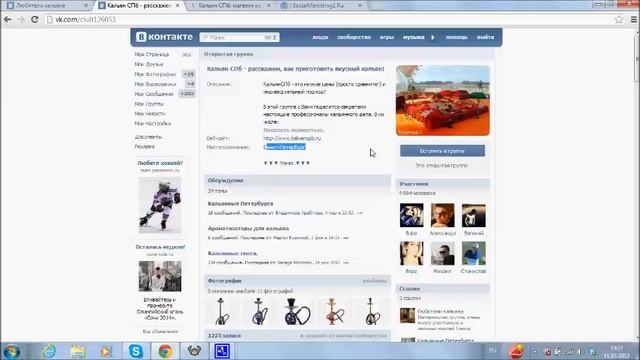This screenshot has height=360, width=640.
Task: Open Мои Друзья in sidebar
Action: coord(149,64)
